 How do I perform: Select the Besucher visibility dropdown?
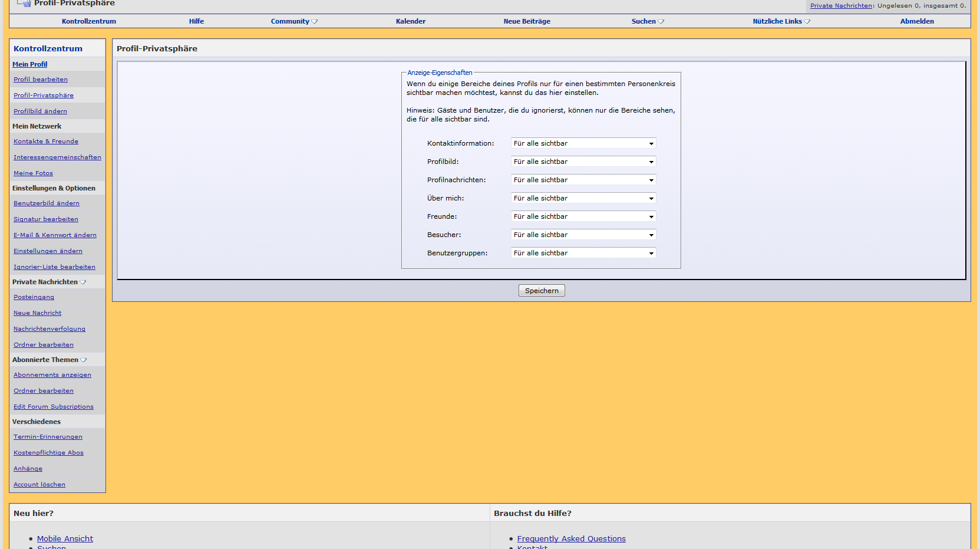583,235
